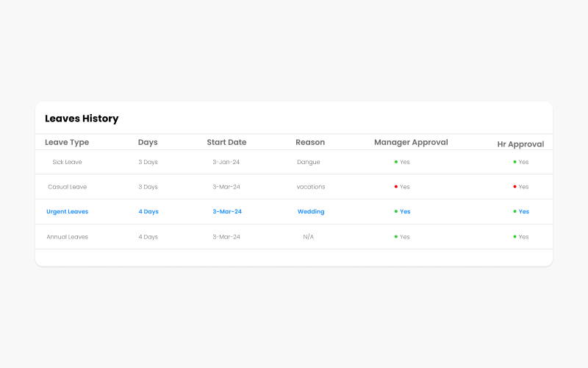This screenshot has width=588, height=368.
Task: Open the Urgent Leaves row link
Action: pyautogui.click(x=68, y=211)
